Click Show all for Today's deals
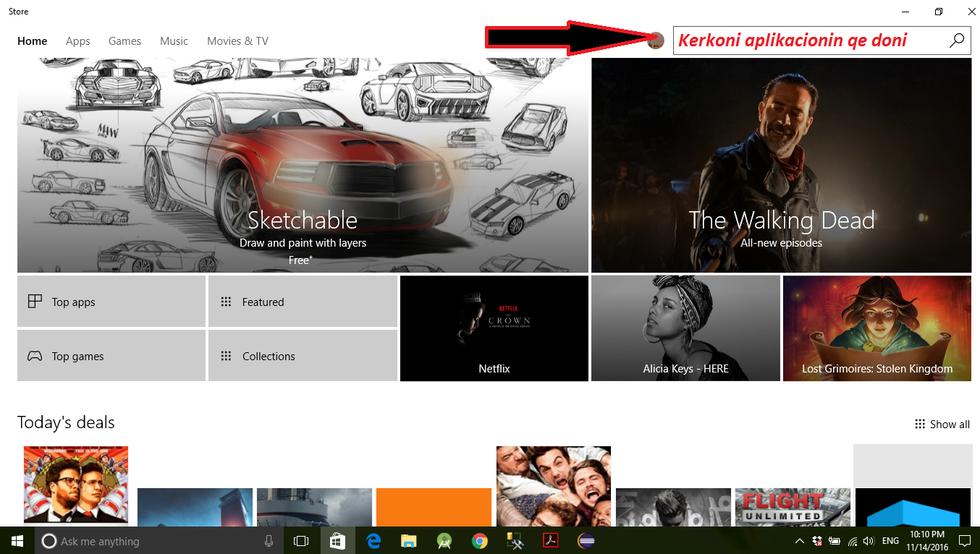Image resolution: width=980 pixels, height=554 pixels. coord(942,425)
